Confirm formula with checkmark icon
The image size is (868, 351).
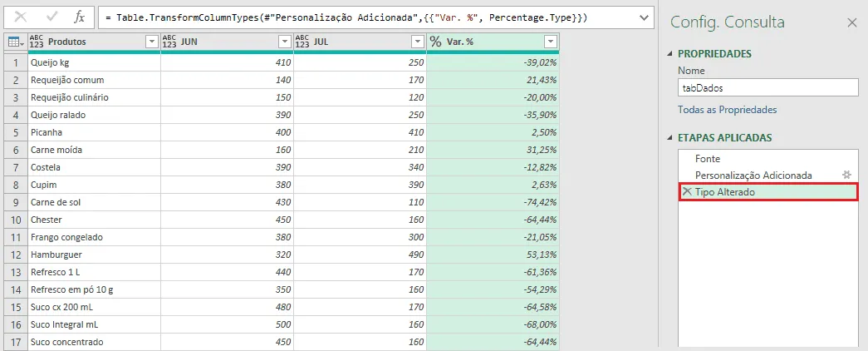[52, 17]
